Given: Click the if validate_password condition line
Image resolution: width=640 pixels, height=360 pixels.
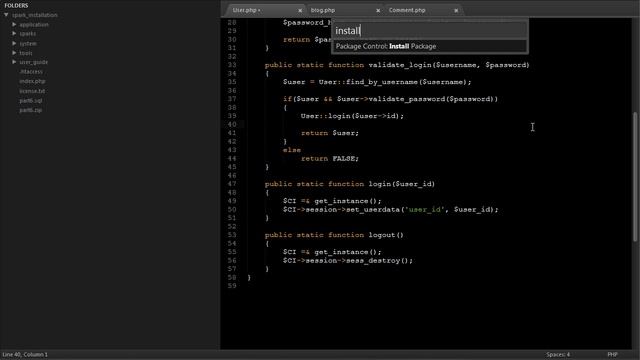Looking at the screenshot, I should [390, 99].
